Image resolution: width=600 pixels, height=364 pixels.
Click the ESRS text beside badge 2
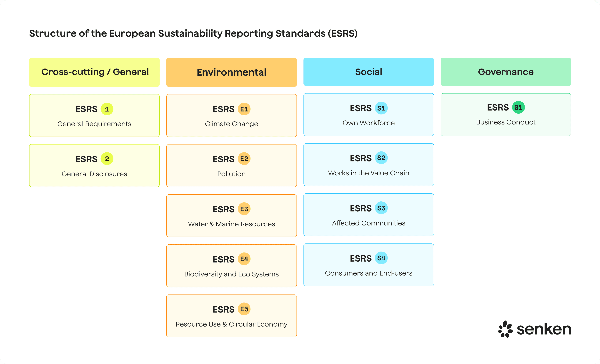86,159
